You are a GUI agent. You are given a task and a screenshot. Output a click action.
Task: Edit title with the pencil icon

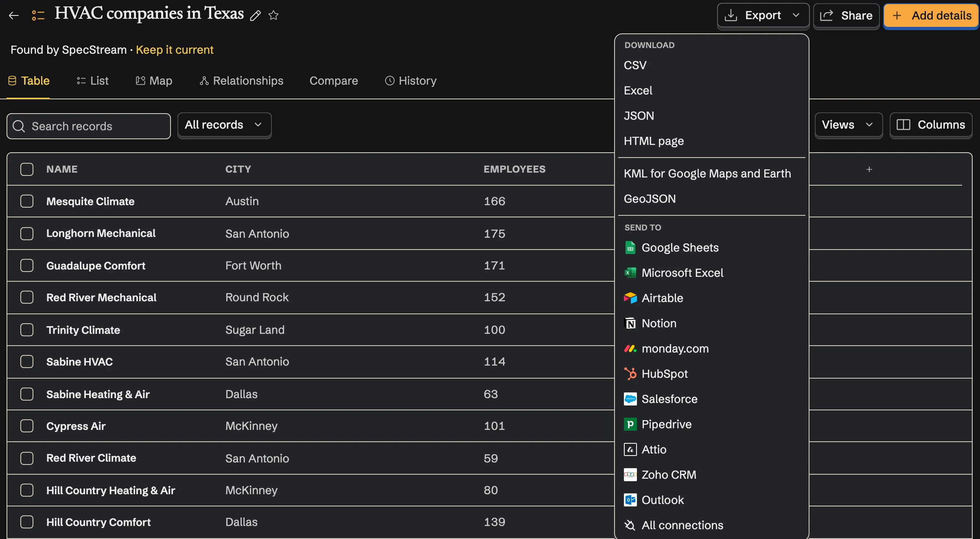[255, 15]
